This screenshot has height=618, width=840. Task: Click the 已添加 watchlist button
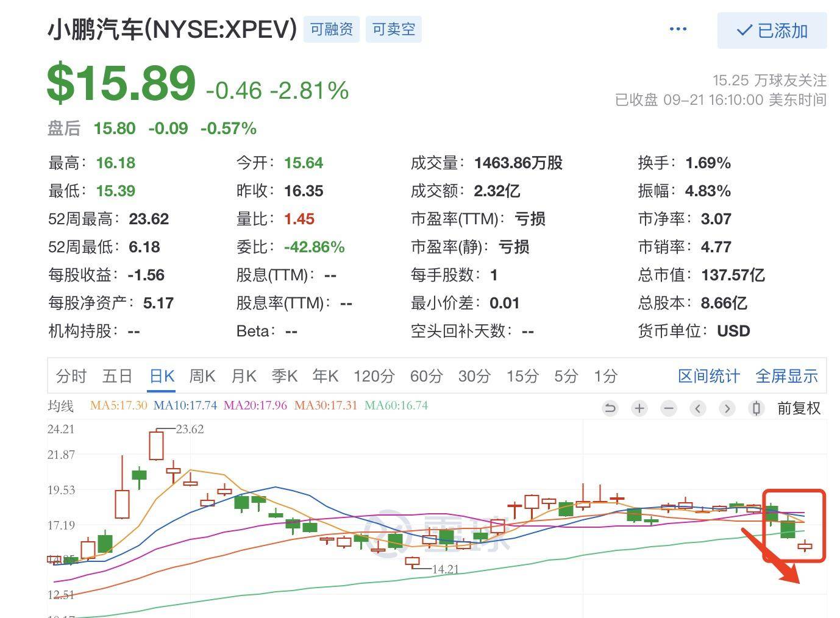click(x=772, y=30)
